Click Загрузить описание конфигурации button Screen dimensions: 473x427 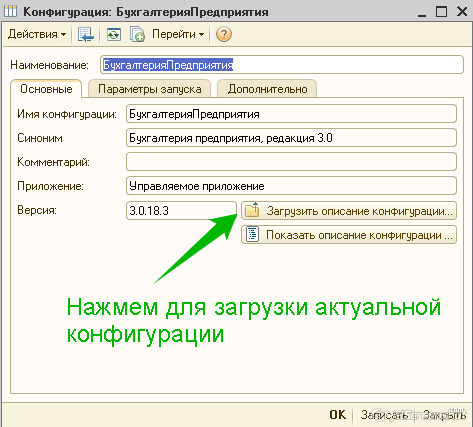coord(349,211)
